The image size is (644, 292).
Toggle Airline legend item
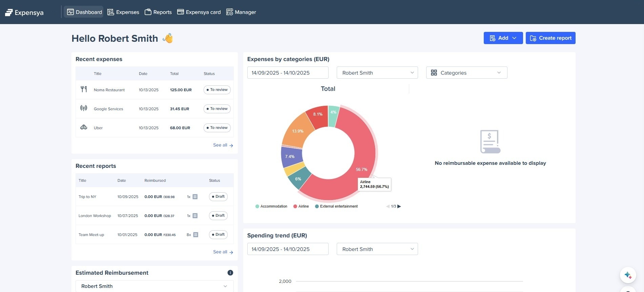tap(301, 206)
